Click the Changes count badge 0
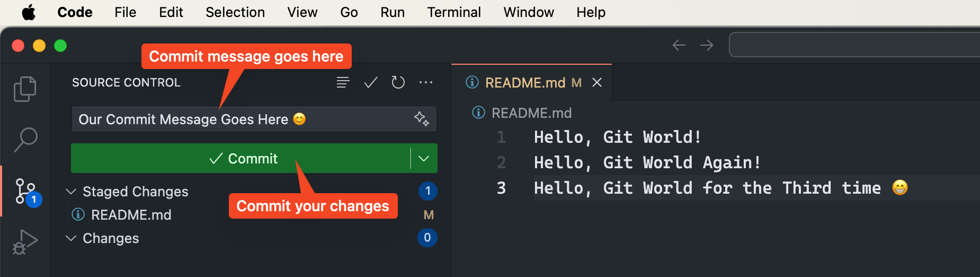Screen dimensions: 980x277 (x=427, y=238)
